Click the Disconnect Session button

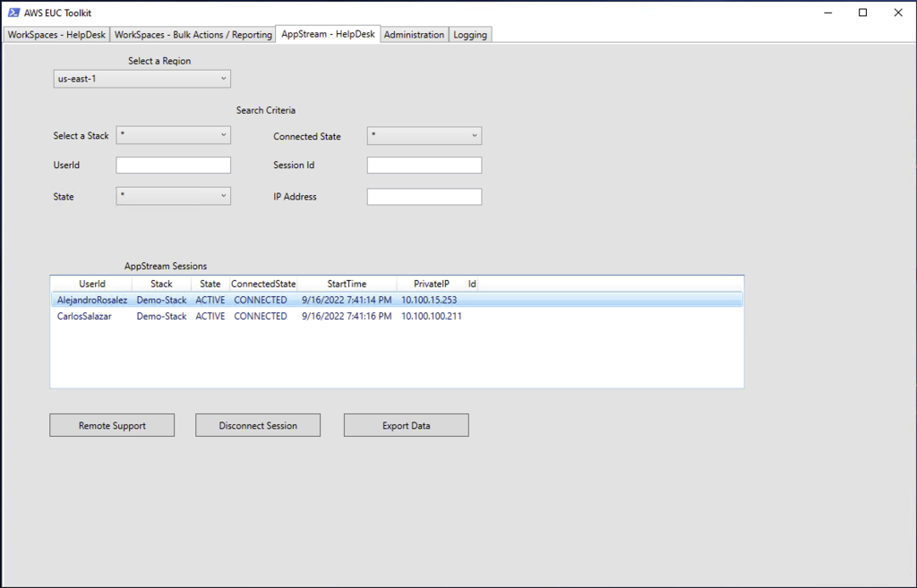pyautogui.click(x=257, y=424)
